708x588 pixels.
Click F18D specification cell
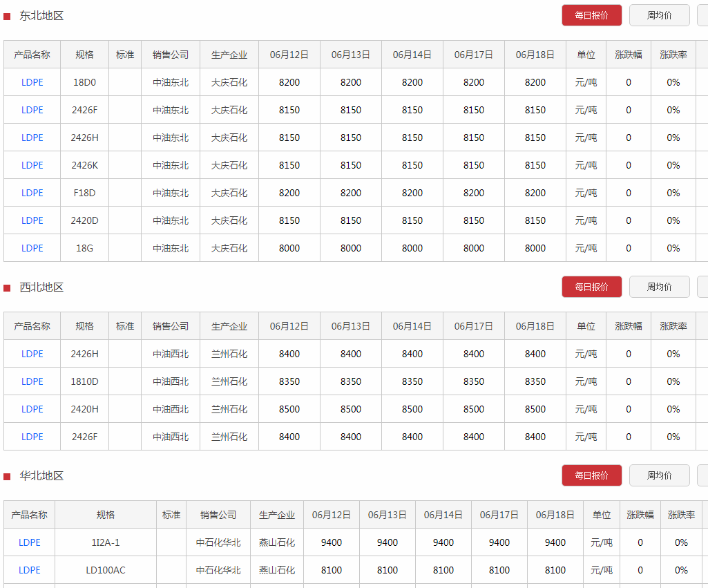pyautogui.click(x=84, y=193)
